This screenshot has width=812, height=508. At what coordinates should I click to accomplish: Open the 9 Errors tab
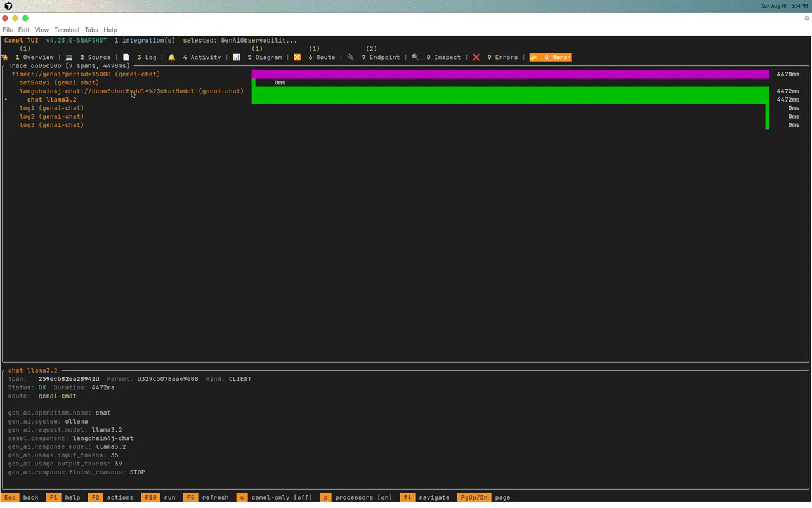click(502, 57)
